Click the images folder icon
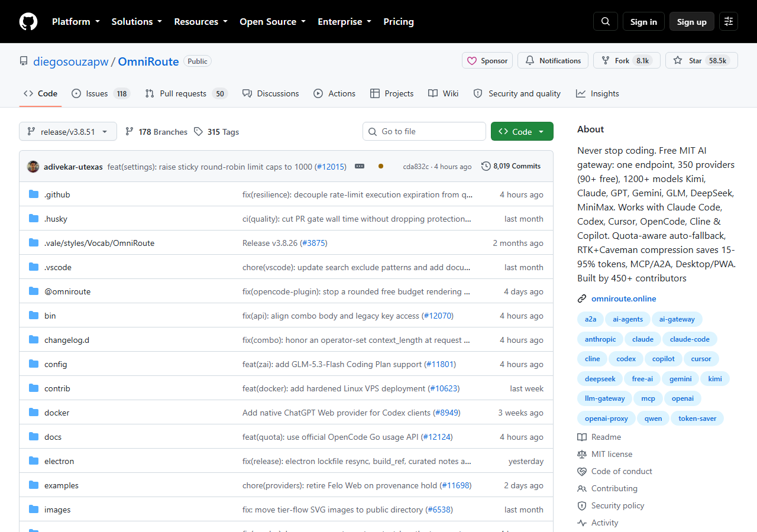Viewport: 757px width, 532px height. pos(34,510)
